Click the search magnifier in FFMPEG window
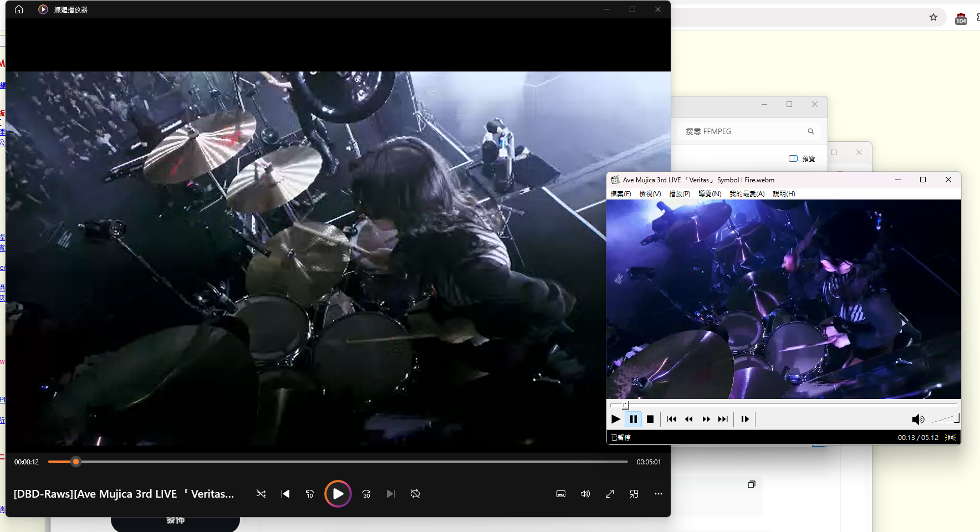The width and height of the screenshot is (980, 532). pyautogui.click(x=811, y=131)
